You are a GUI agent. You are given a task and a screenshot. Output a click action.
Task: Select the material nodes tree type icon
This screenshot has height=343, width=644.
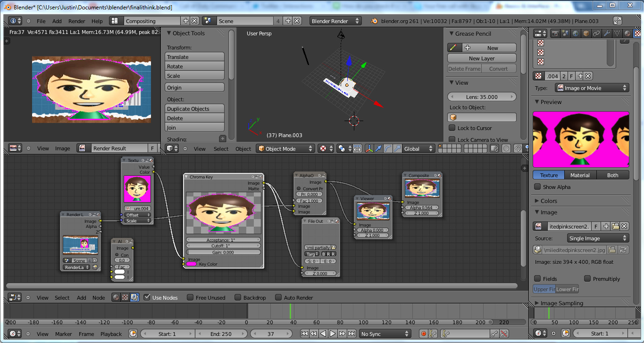pos(116,297)
